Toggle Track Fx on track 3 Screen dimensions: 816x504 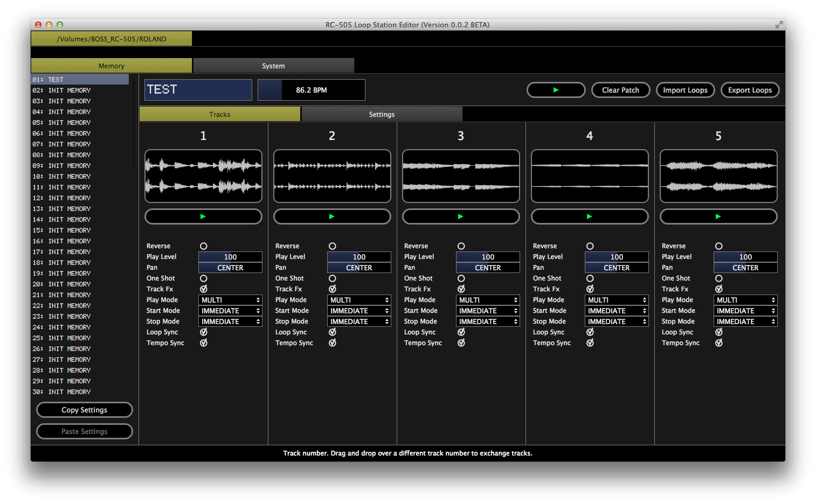461,289
